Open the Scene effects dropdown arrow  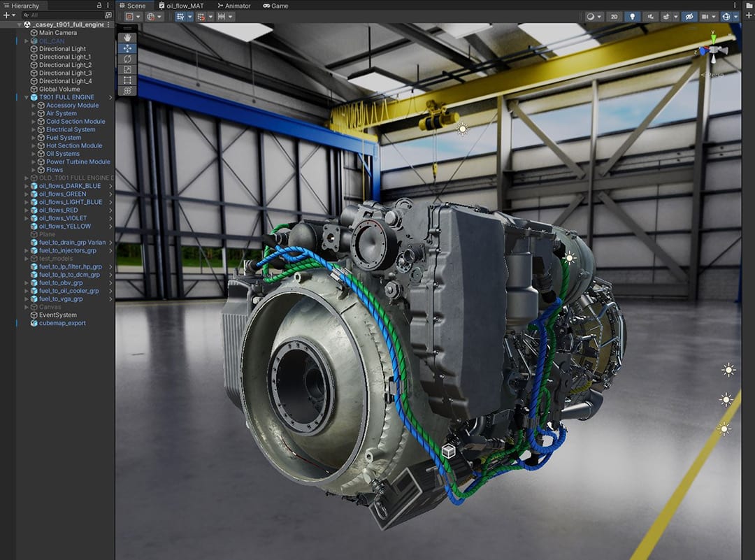676,16
